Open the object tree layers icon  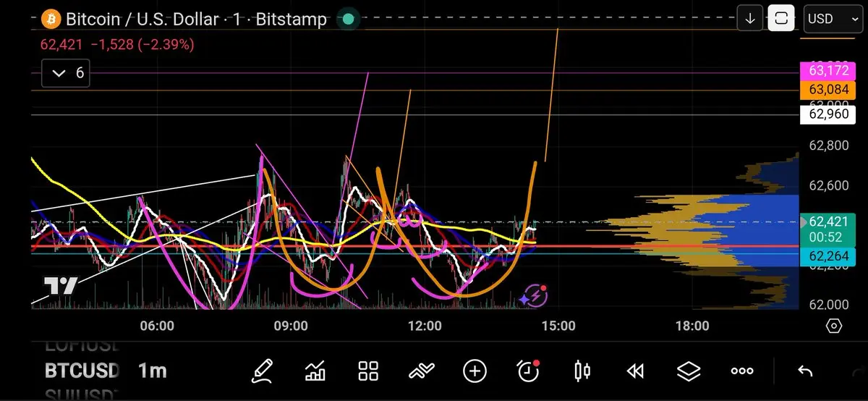pos(689,371)
